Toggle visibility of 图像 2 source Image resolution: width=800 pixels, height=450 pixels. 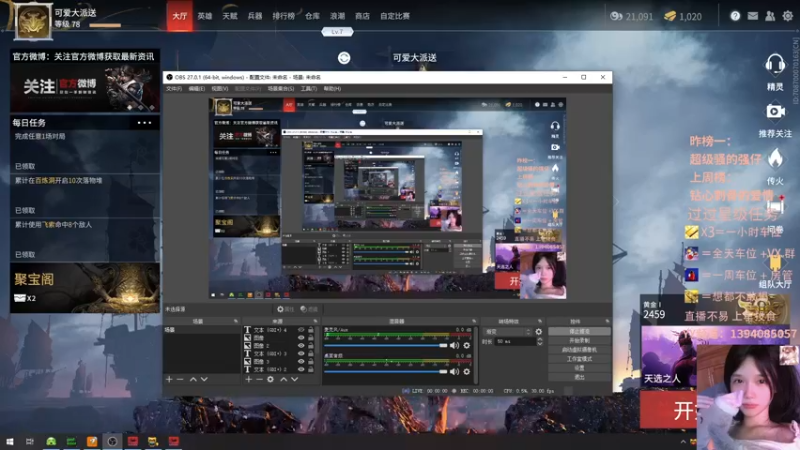coord(301,346)
